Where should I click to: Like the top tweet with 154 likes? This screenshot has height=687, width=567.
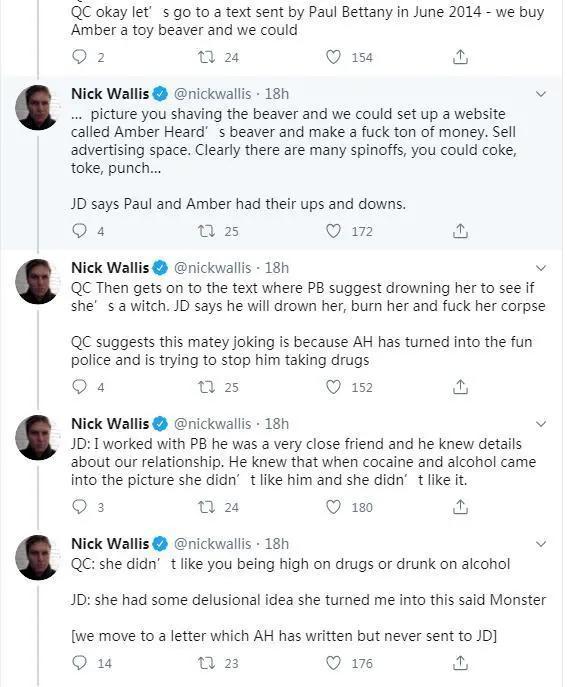[333, 57]
